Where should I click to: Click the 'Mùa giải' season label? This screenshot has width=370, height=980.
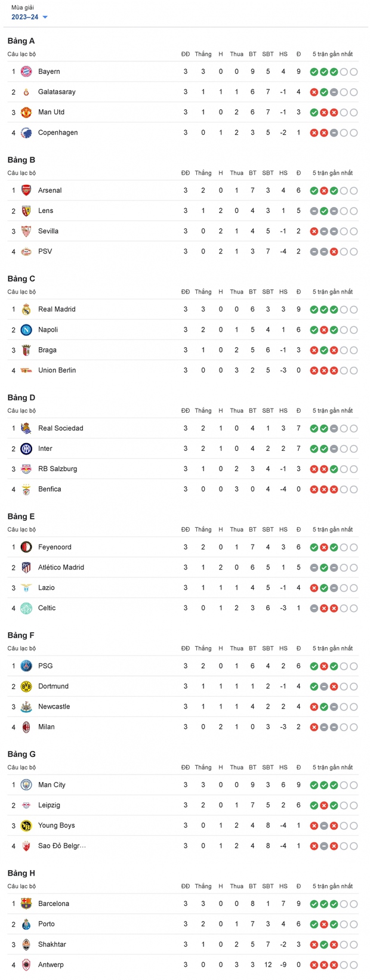point(23,8)
